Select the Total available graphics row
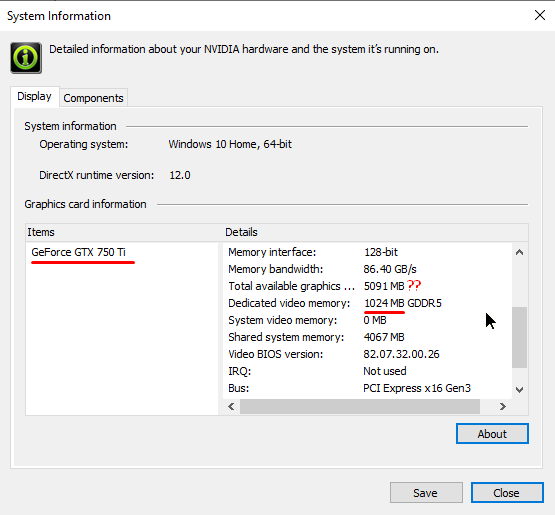The width and height of the screenshot is (555, 515). tap(367, 286)
